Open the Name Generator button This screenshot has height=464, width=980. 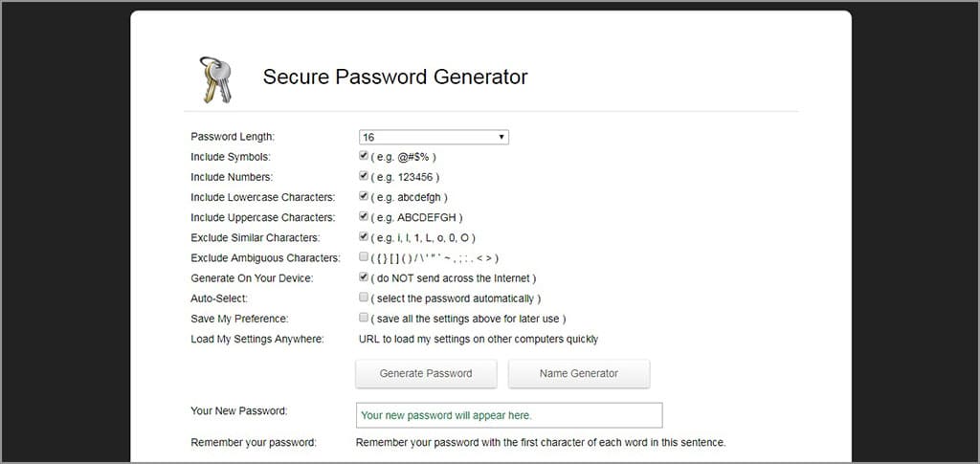(x=579, y=374)
